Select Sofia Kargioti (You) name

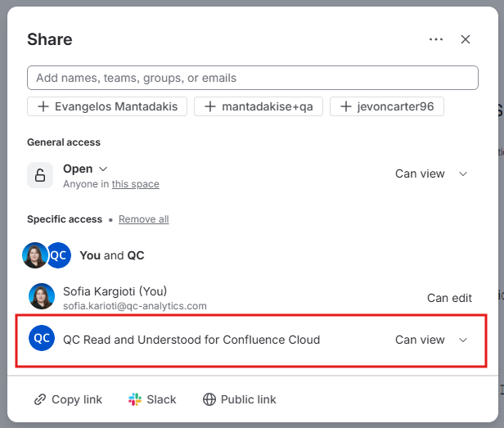(x=115, y=291)
